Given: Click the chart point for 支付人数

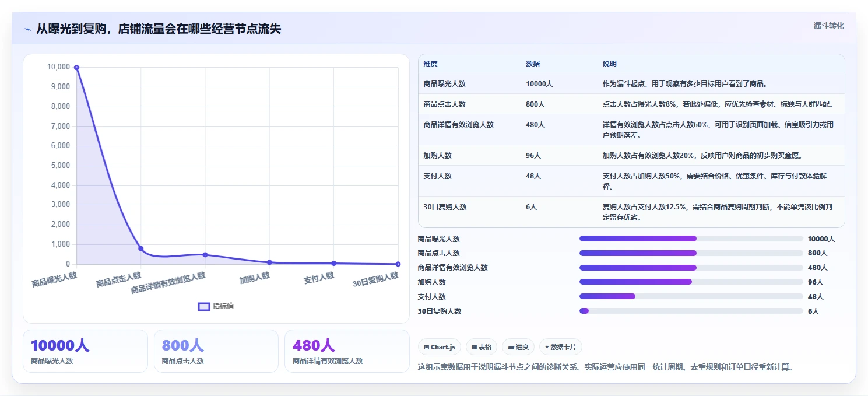Looking at the screenshot, I should click(333, 264).
